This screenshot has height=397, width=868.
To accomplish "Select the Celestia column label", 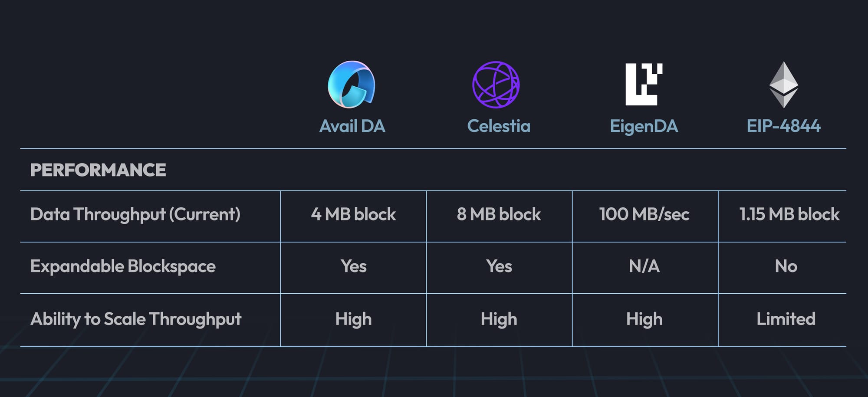I will 499,126.
